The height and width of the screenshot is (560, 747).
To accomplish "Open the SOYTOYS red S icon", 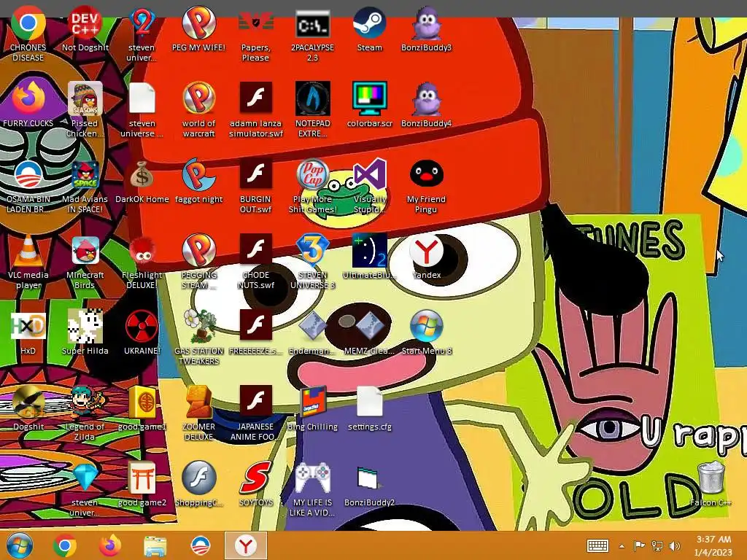I will pyautogui.click(x=256, y=478).
